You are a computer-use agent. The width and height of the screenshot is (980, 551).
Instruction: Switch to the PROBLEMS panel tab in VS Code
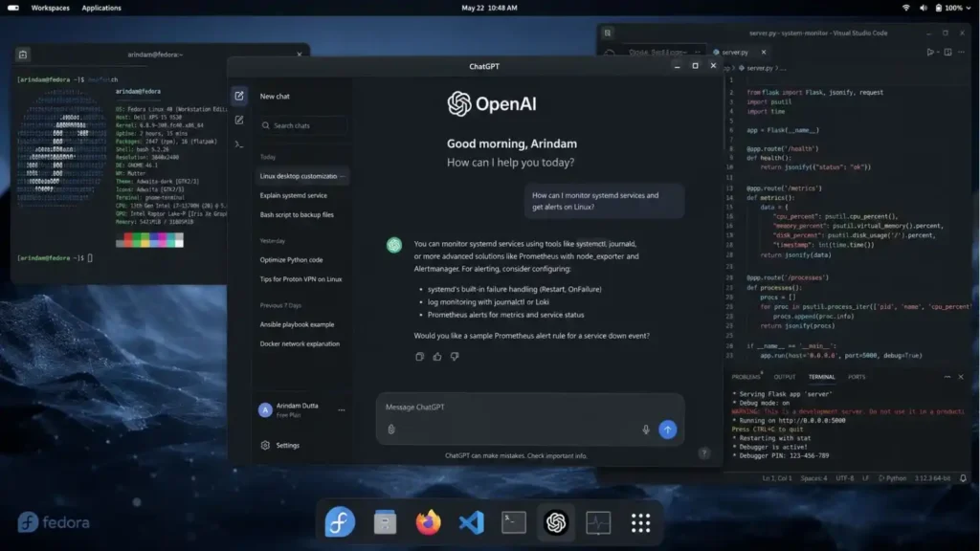click(x=746, y=377)
